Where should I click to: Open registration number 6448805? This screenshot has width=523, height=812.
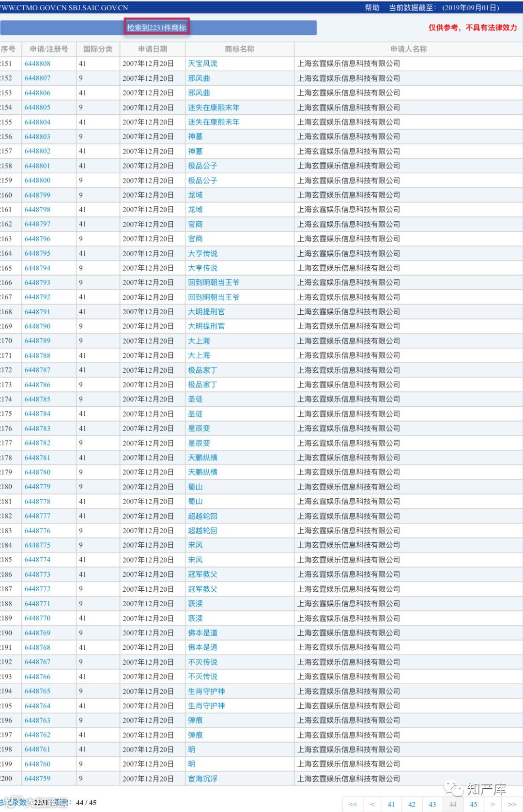(x=37, y=107)
